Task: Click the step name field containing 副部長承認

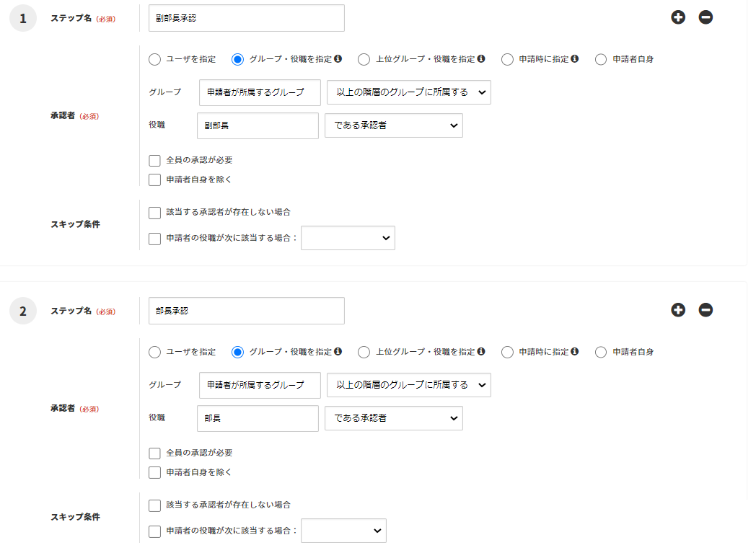Action: point(246,18)
